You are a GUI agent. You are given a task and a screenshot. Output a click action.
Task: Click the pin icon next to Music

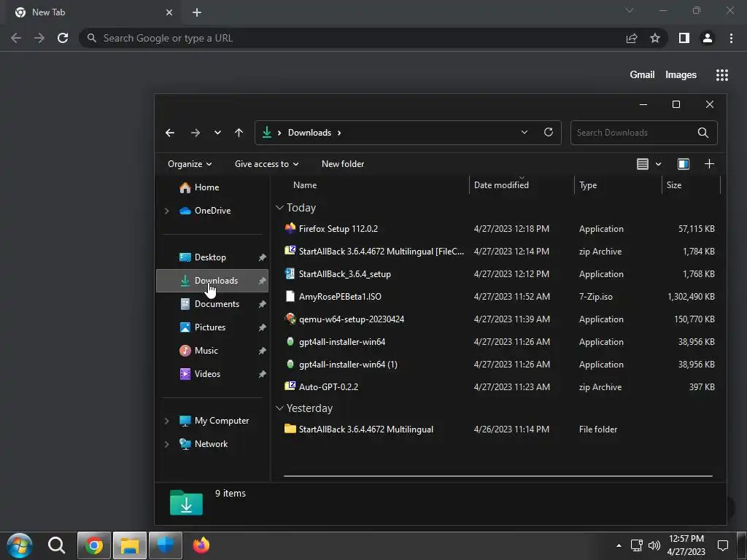tap(262, 351)
